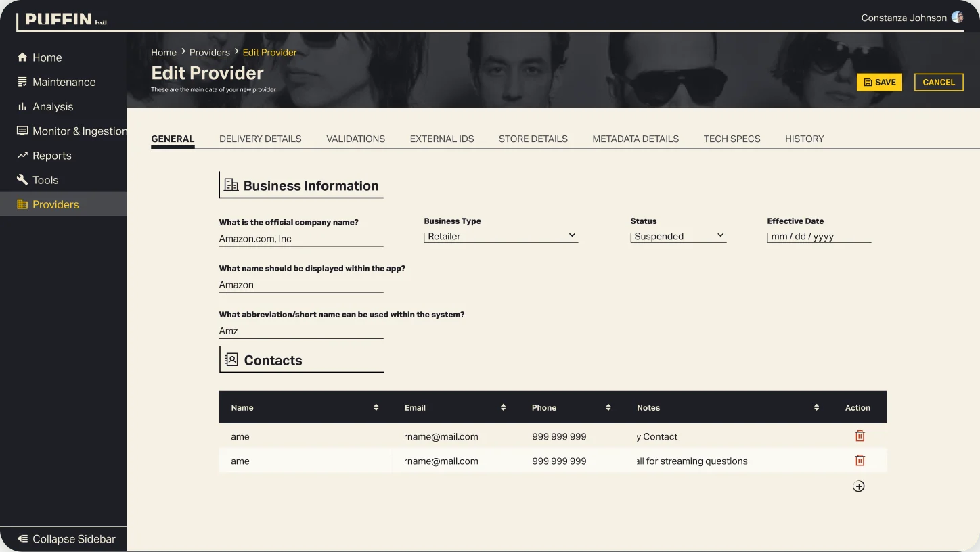Open the Effective Date picker field
The image size is (980, 552).
coord(819,236)
